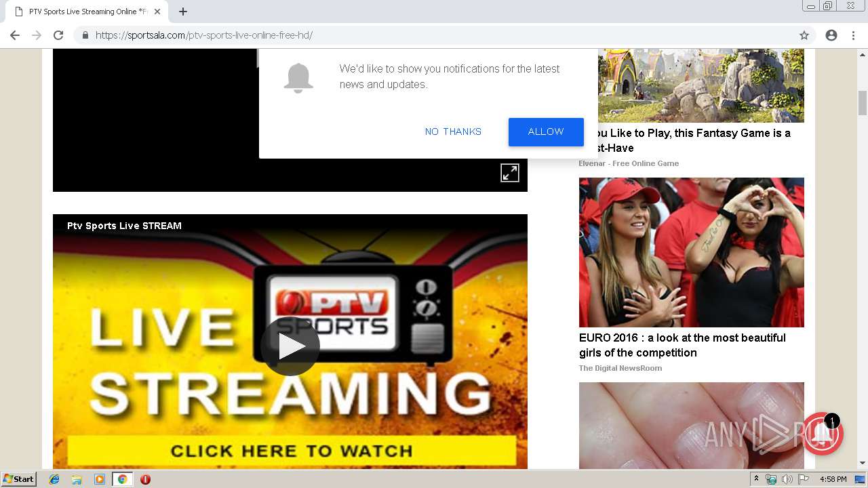The height and width of the screenshot is (488, 868).
Task: Click the 4:58 PM taskbar clock
Action: (x=833, y=479)
